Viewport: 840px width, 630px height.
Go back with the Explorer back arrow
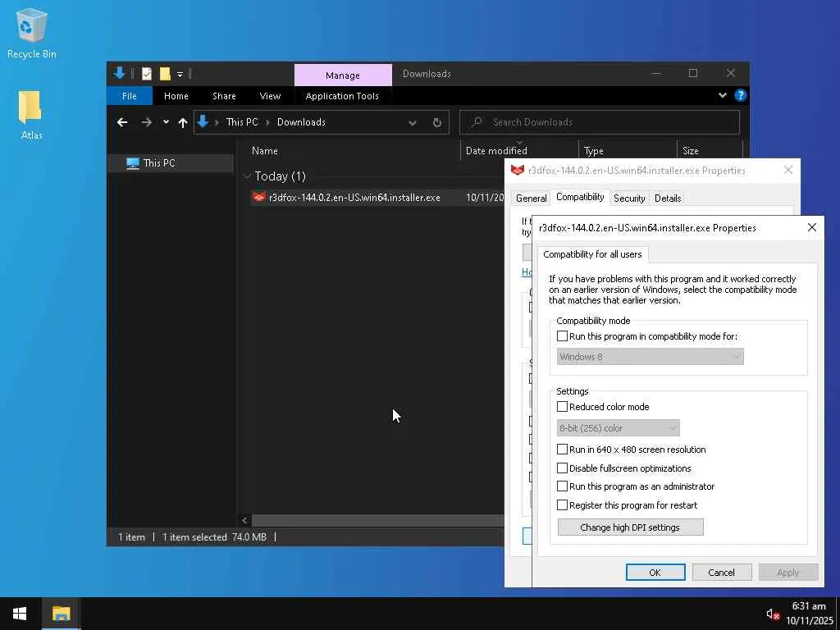[x=122, y=122]
